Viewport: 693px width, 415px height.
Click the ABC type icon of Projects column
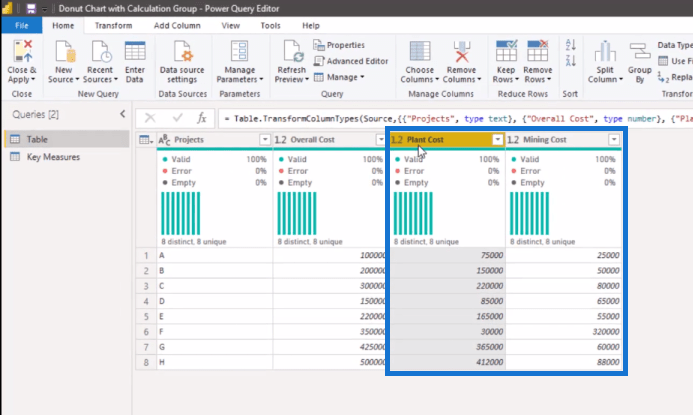pos(164,140)
